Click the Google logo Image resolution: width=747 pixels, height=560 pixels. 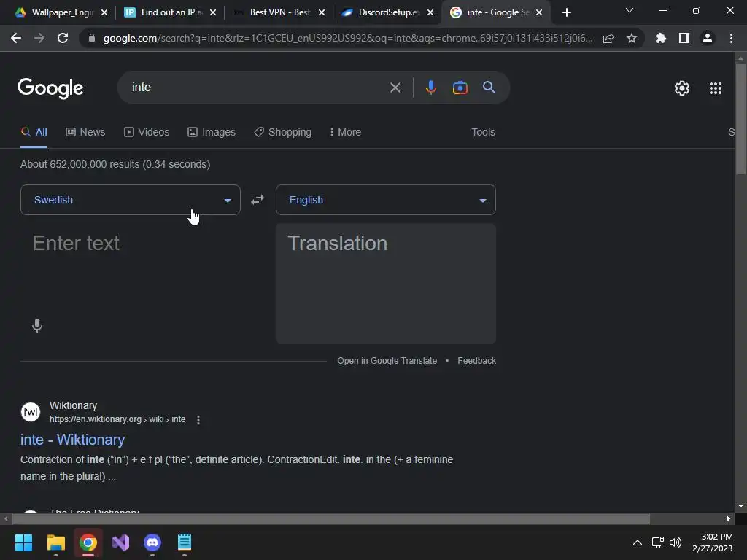coord(50,88)
